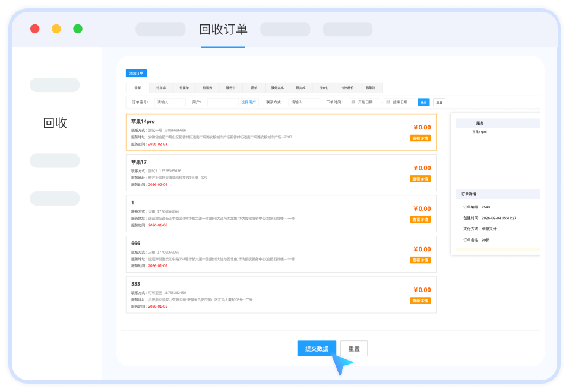Open the 服务中 tab
The image size is (569, 392).
click(x=231, y=88)
